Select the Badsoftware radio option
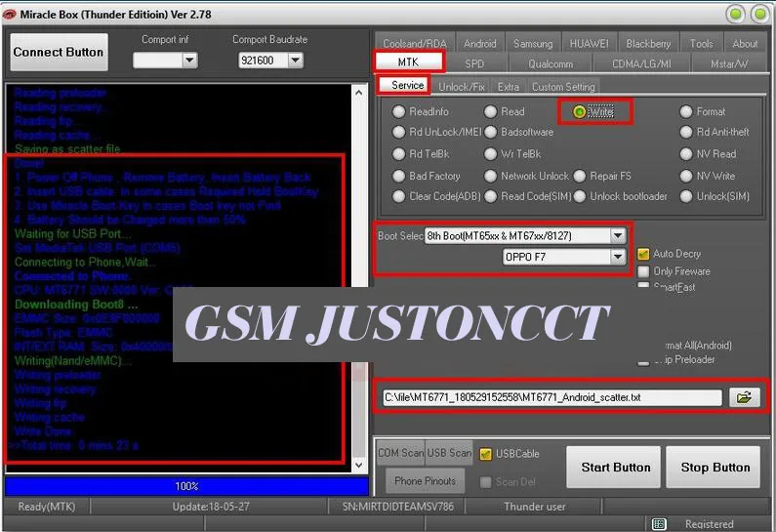This screenshot has width=776, height=532. coord(490,132)
